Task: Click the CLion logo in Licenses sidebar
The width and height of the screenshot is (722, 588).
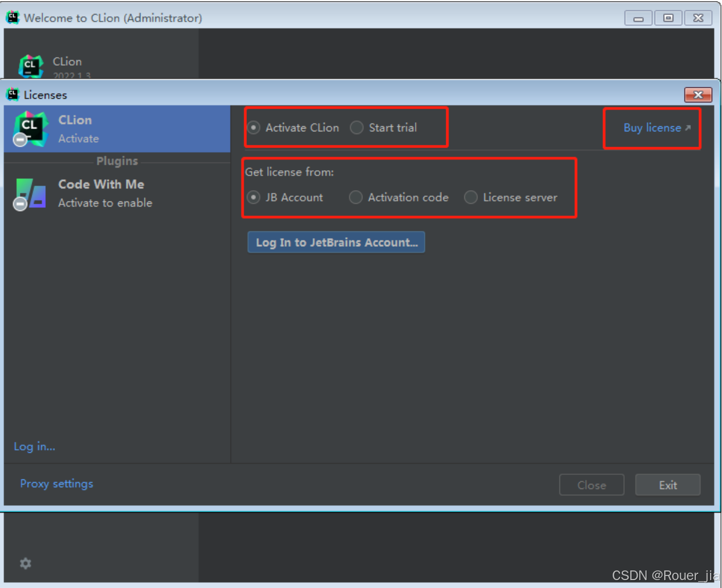Action: tap(30, 129)
